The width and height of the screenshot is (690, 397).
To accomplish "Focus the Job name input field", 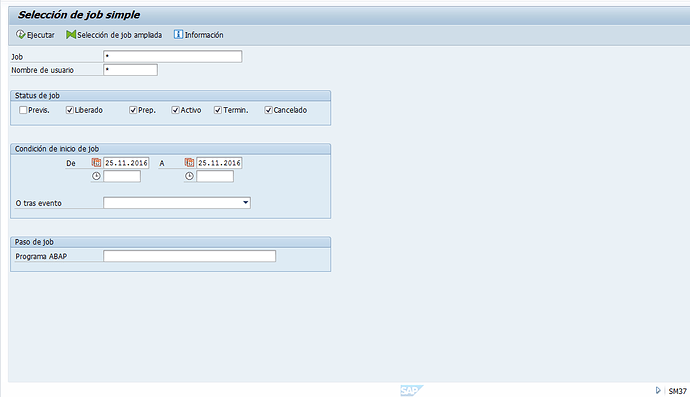I will pyautogui.click(x=172, y=56).
